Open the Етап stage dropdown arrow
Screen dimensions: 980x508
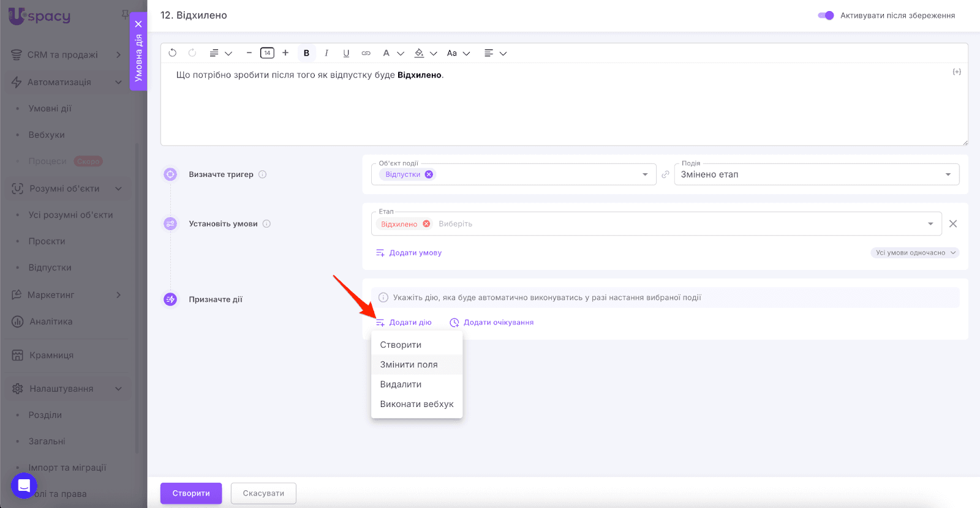(x=931, y=224)
